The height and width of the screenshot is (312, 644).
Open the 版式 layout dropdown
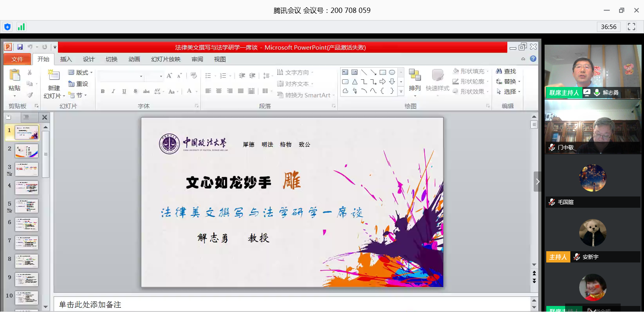[x=80, y=72]
